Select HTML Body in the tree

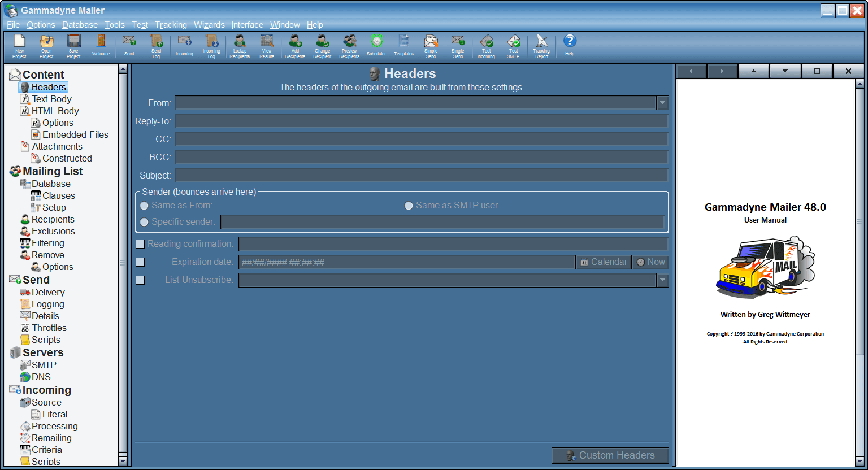(x=55, y=111)
